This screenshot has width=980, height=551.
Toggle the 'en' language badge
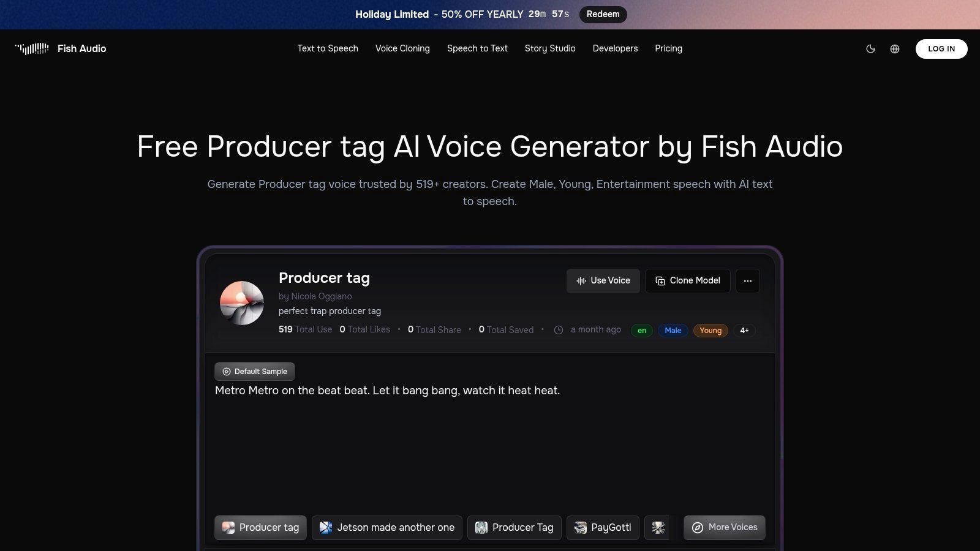pyautogui.click(x=641, y=330)
